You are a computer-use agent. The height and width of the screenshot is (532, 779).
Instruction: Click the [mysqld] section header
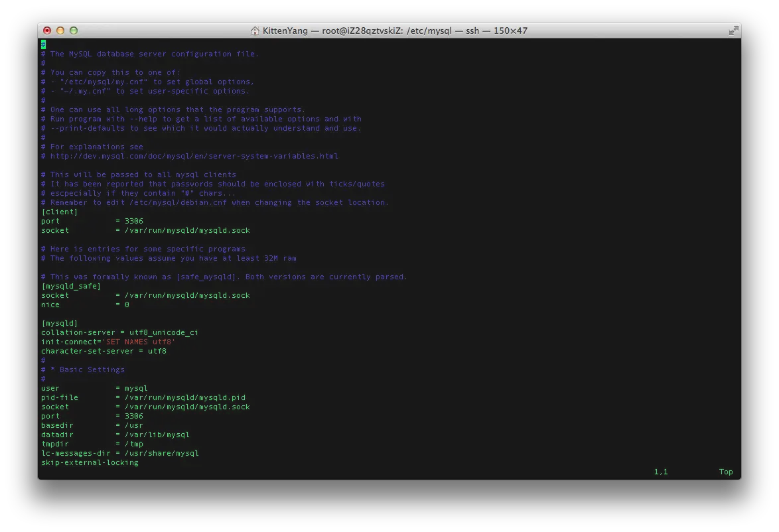(x=60, y=324)
